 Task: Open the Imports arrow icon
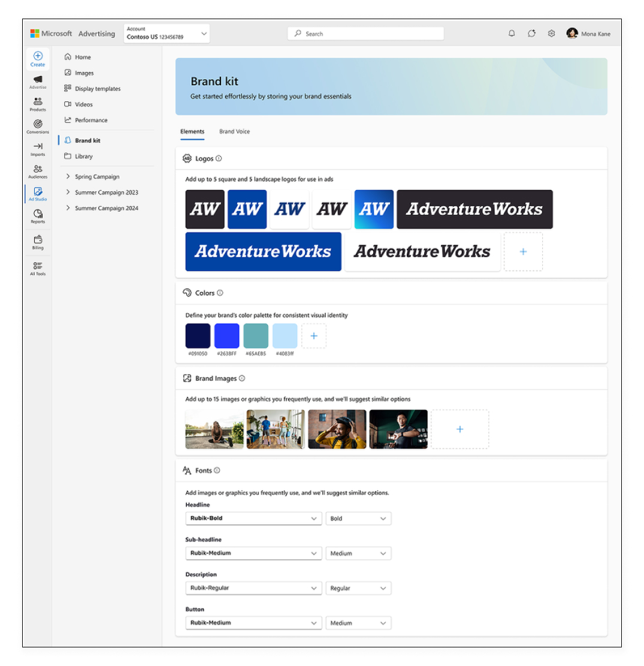[x=38, y=149]
